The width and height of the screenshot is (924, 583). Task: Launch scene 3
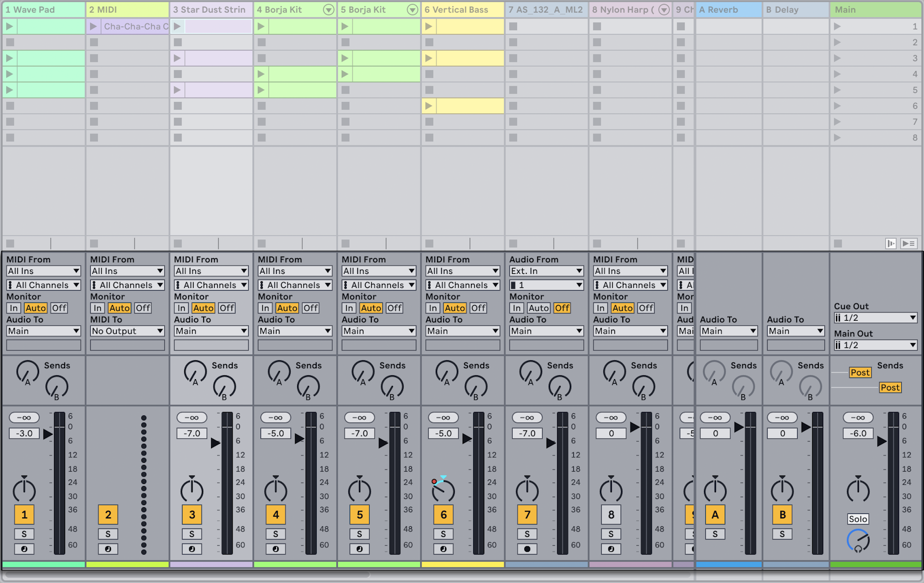click(837, 58)
